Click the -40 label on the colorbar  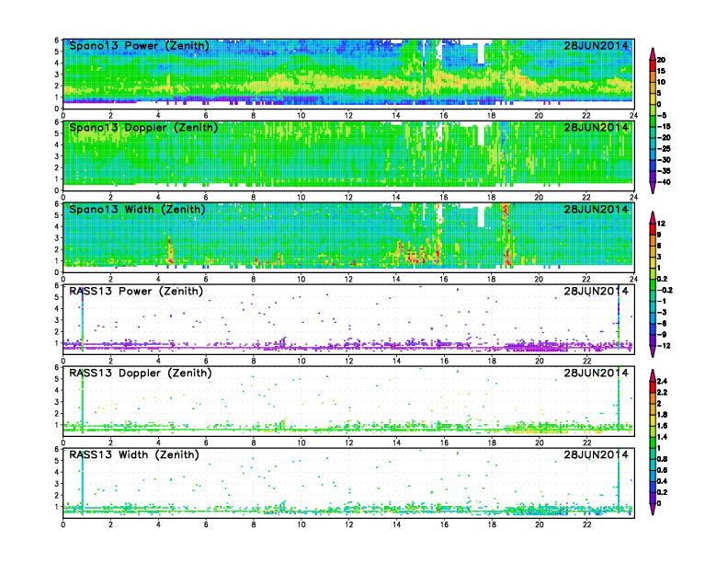[664, 182]
